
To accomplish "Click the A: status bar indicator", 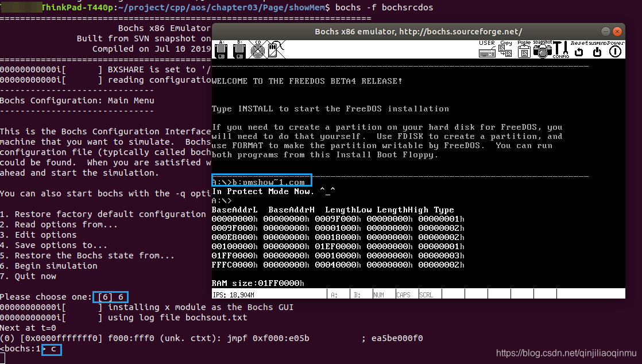I will tap(334, 295).
